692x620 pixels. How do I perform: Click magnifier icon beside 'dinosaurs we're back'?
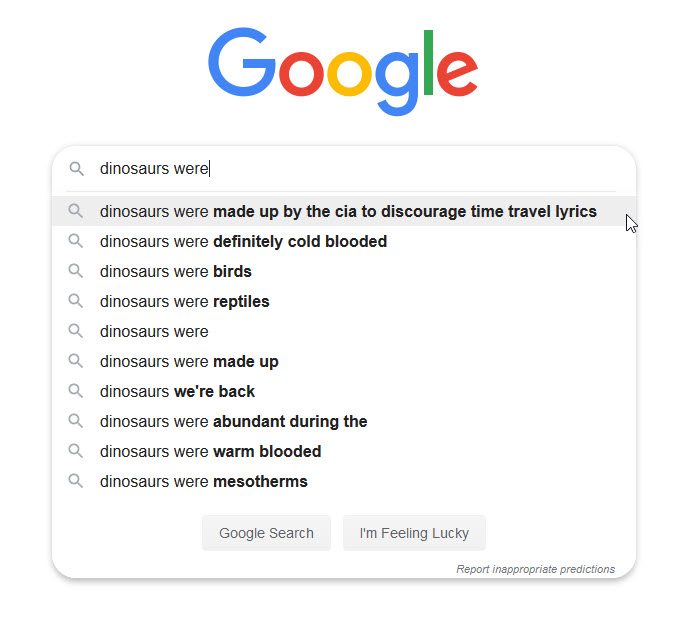coord(76,391)
